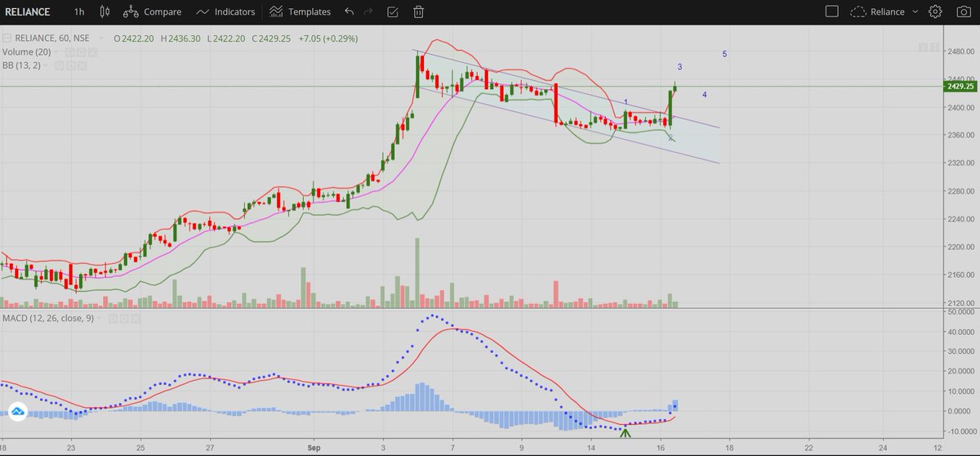The height and width of the screenshot is (456, 980).
Task: Click the Indicators line icon
Action: 203,11
